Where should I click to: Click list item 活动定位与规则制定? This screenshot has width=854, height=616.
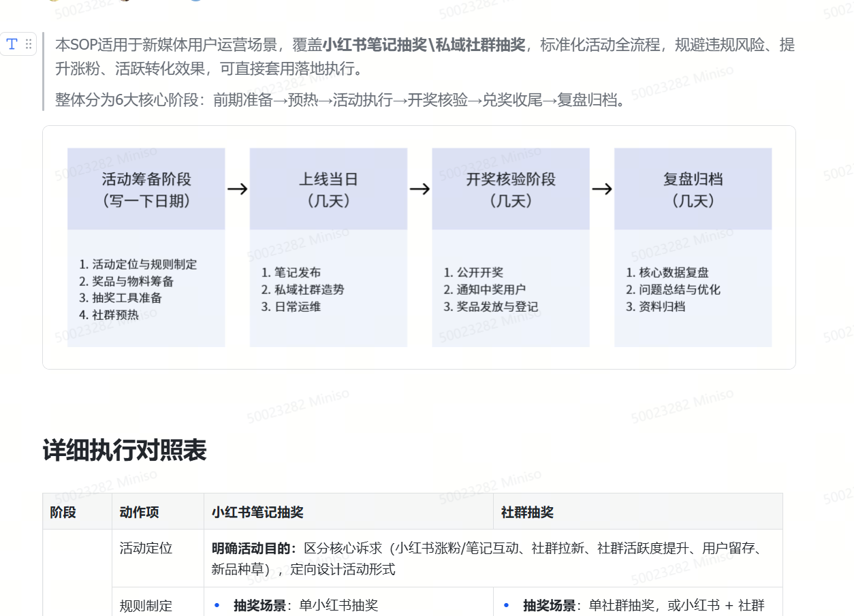tap(138, 264)
